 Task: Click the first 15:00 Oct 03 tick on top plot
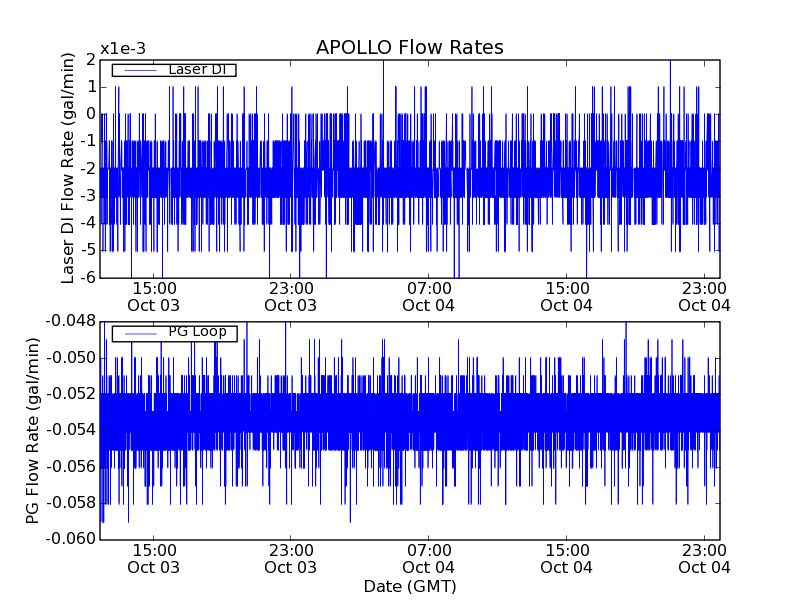coord(154,296)
